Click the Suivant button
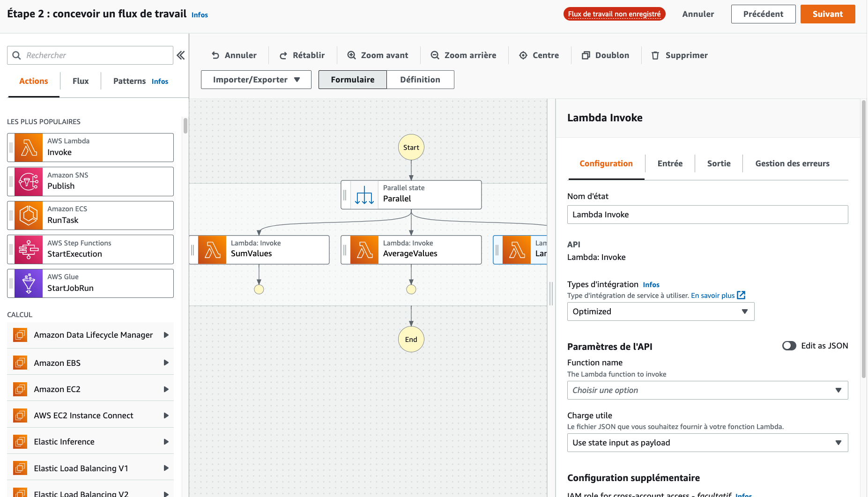 click(828, 14)
